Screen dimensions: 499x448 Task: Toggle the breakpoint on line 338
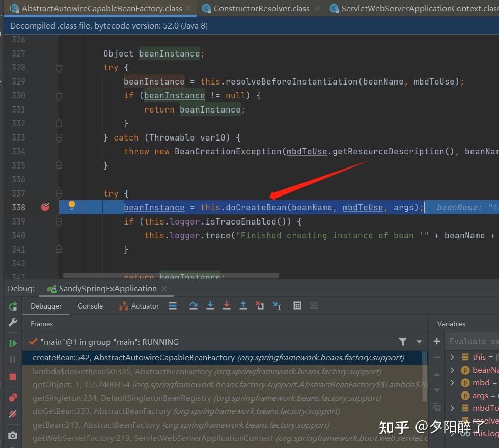pyautogui.click(x=45, y=207)
